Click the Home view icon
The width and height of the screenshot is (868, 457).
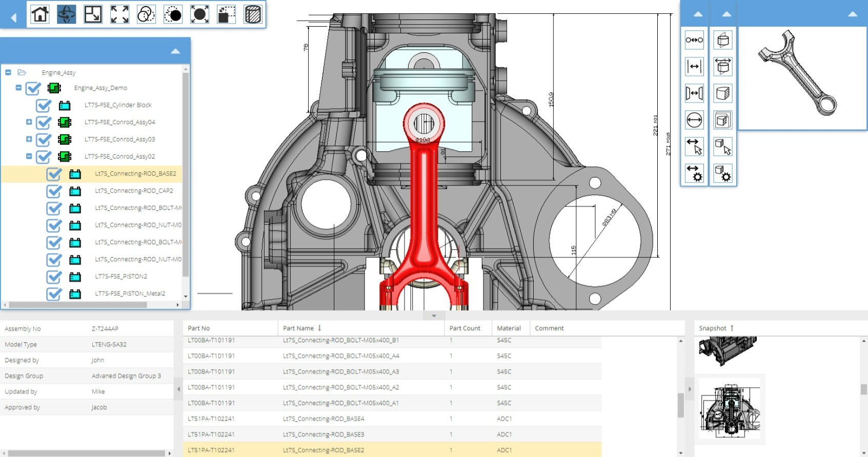point(40,14)
